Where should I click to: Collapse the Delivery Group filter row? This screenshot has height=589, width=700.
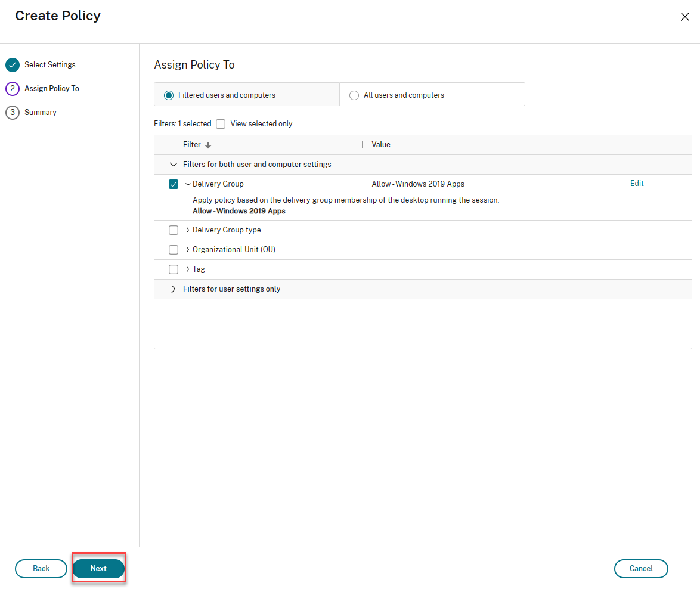(188, 184)
